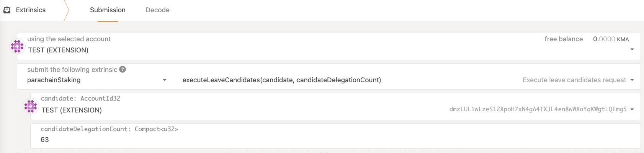
Task: Switch to the Decode tab
Action: coord(157,10)
